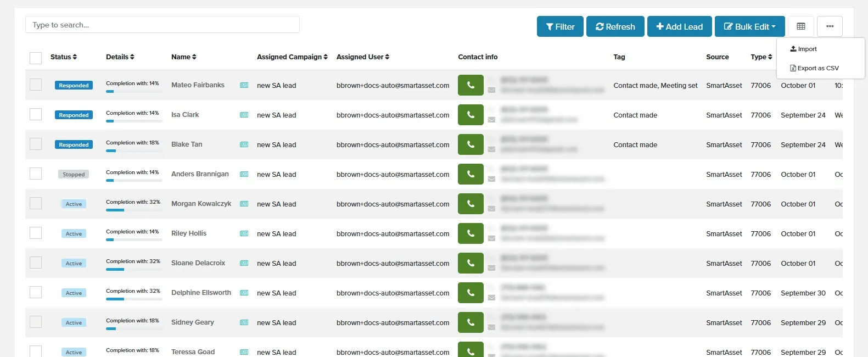Click Blake Tan completion progress bar
This screenshot has height=357, width=868.
134,151
